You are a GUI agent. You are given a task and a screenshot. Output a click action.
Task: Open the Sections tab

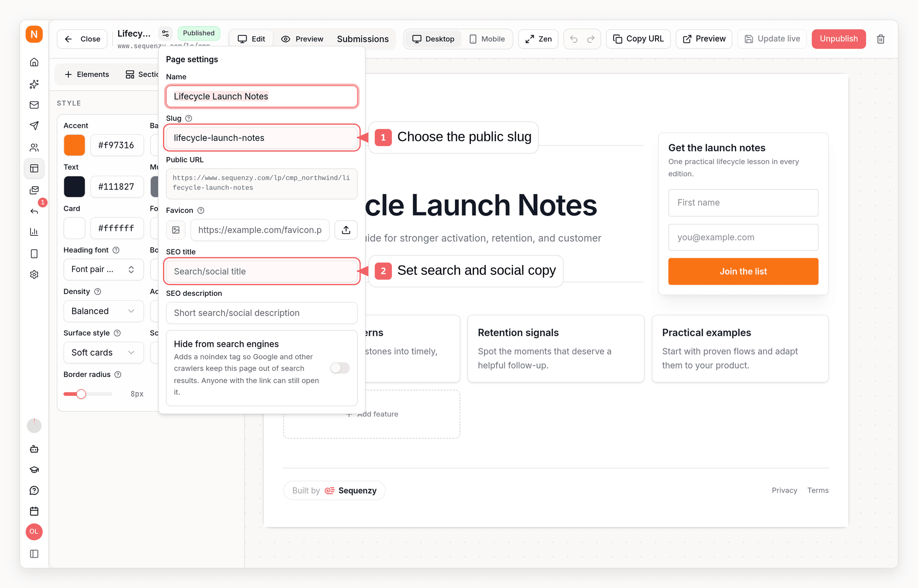click(x=142, y=74)
